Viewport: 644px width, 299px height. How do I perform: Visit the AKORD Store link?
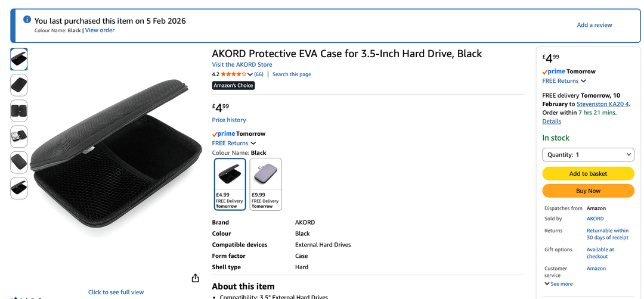tap(242, 65)
